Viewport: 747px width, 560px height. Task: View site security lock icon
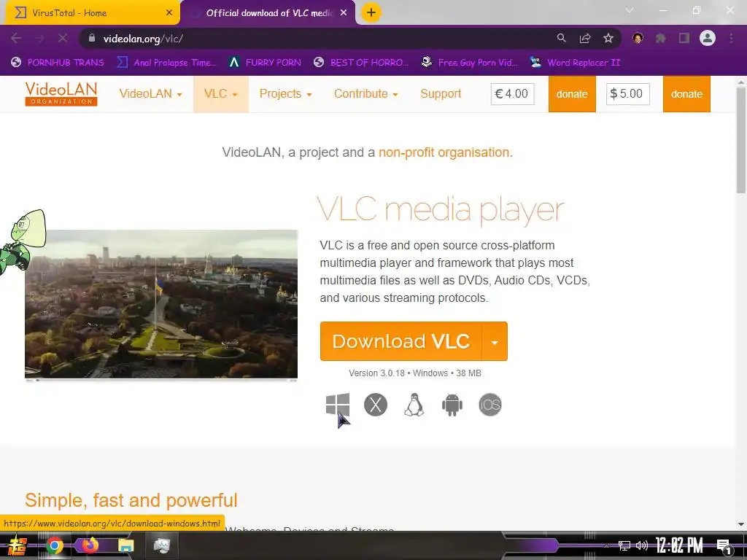tap(92, 38)
